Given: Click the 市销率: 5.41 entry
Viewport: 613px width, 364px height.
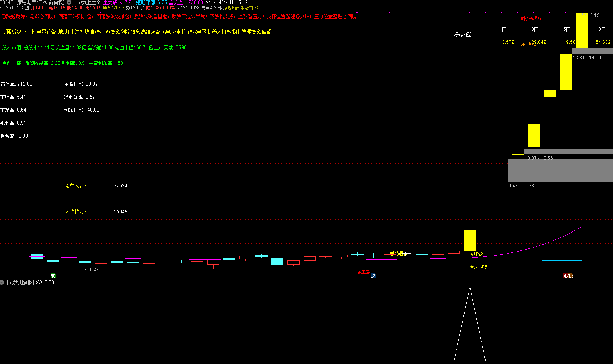Looking at the screenshot, I should [x=13, y=97].
